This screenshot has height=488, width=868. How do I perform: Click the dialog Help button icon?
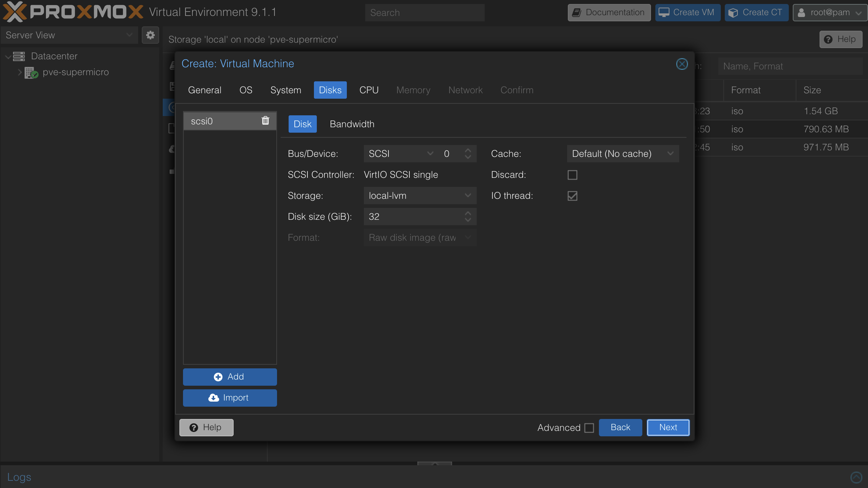[x=194, y=427]
